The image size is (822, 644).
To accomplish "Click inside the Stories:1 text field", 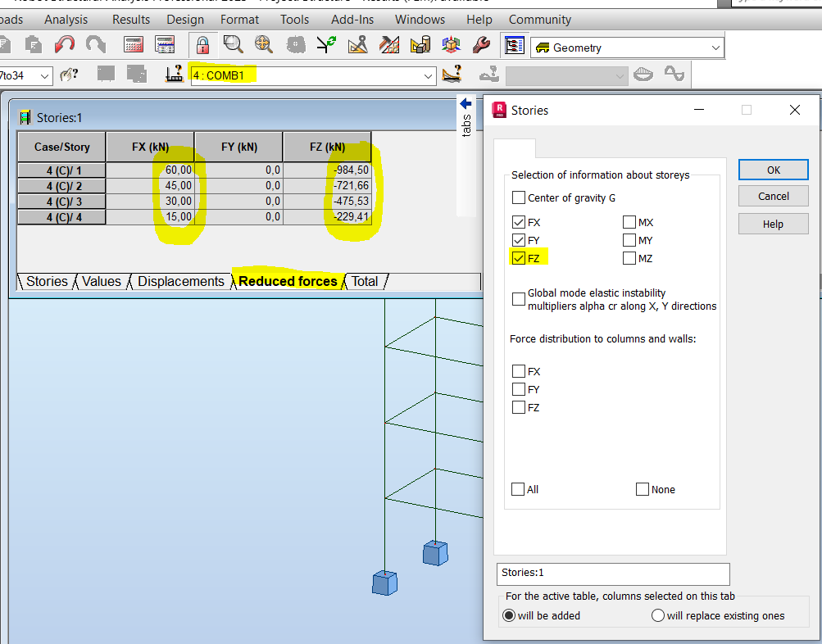I will tap(612, 574).
